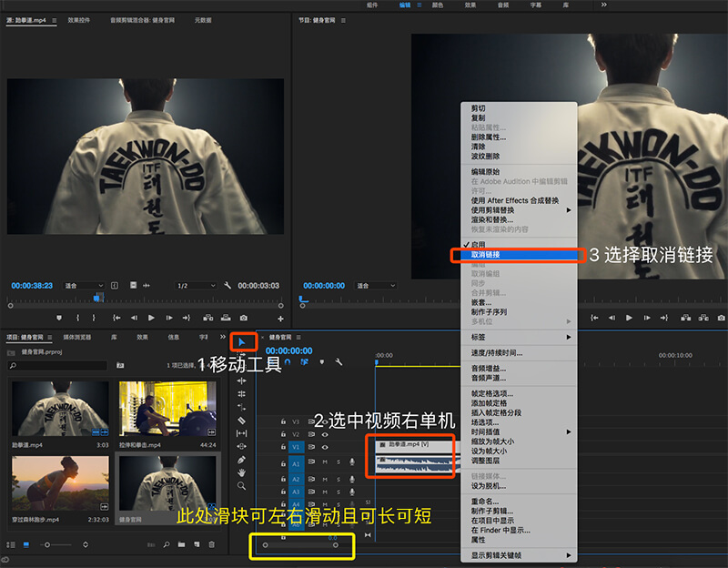The image size is (728, 568).
Task: Expand project panel overflow tabs chevron
Action: (222, 337)
